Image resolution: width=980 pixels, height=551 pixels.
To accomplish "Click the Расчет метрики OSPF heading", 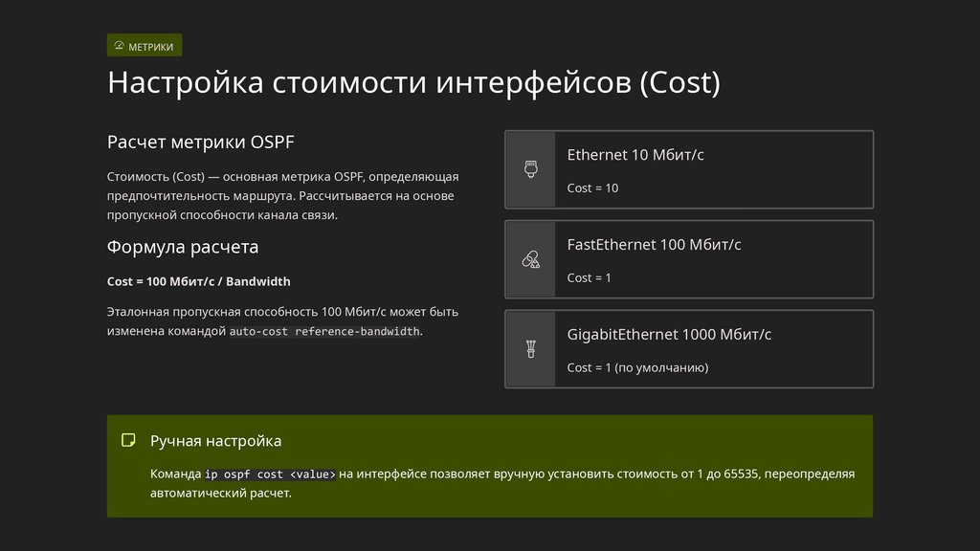I will coord(201,143).
